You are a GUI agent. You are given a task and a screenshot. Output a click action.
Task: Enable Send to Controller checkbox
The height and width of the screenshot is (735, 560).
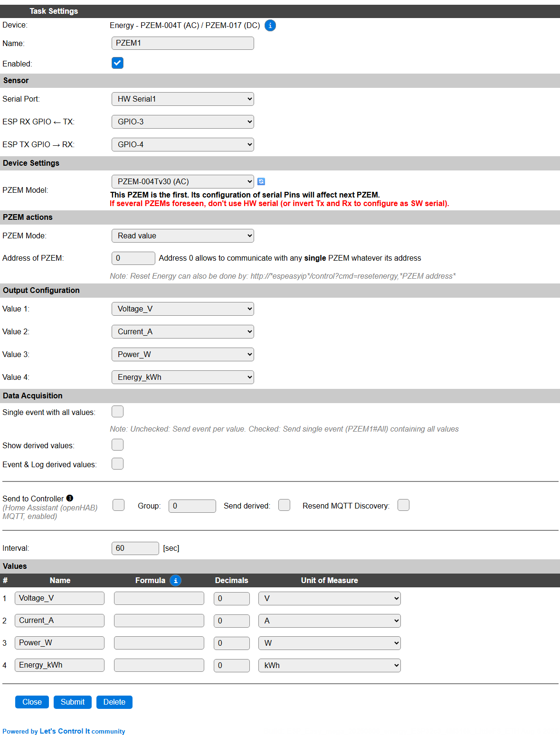pos(119,505)
